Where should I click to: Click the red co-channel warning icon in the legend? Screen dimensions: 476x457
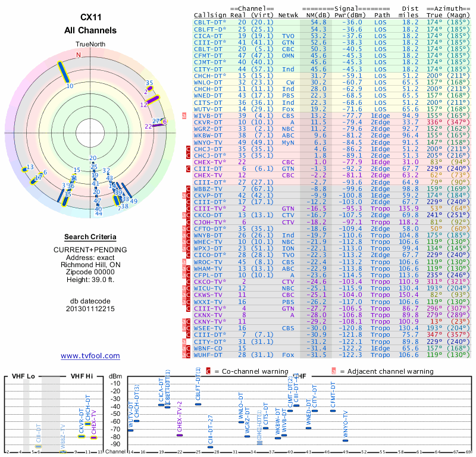click(x=208, y=371)
